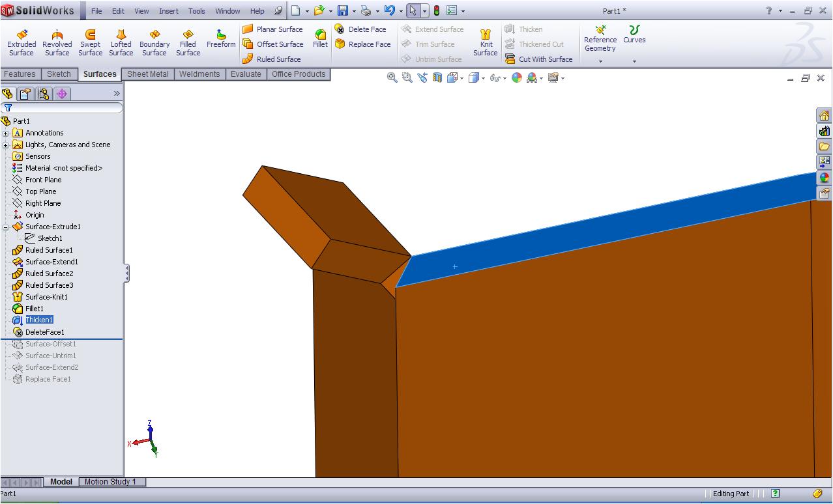
Task: Select suppressed Surface-Offset1 feature
Action: pyautogui.click(x=50, y=344)
